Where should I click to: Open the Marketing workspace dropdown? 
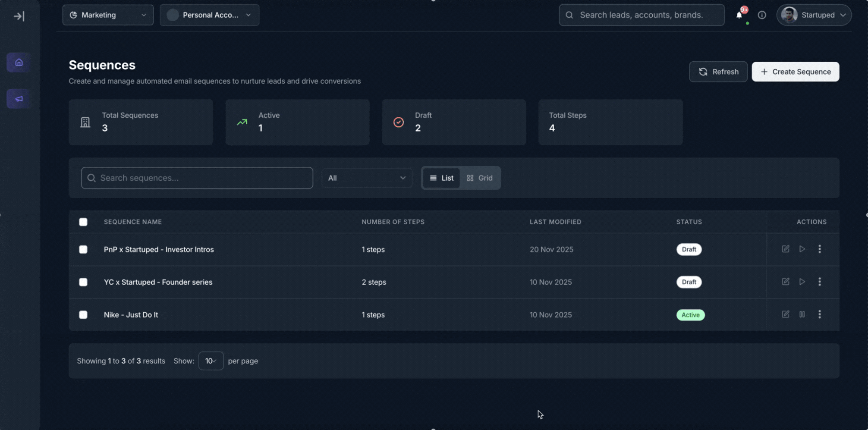click(108, 15)
